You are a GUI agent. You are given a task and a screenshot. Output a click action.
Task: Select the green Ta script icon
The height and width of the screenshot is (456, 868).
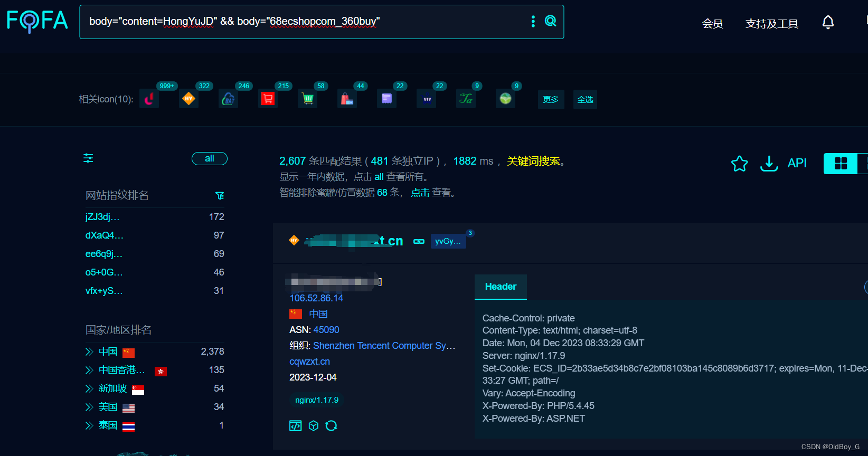[466, 99]
